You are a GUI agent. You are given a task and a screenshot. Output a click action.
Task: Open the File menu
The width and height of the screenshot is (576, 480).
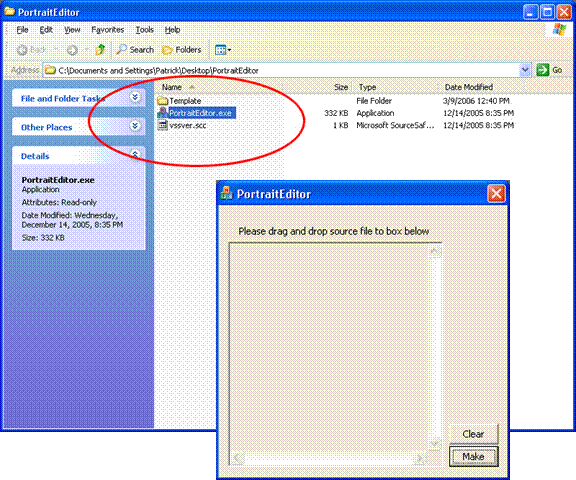[22, 30]
